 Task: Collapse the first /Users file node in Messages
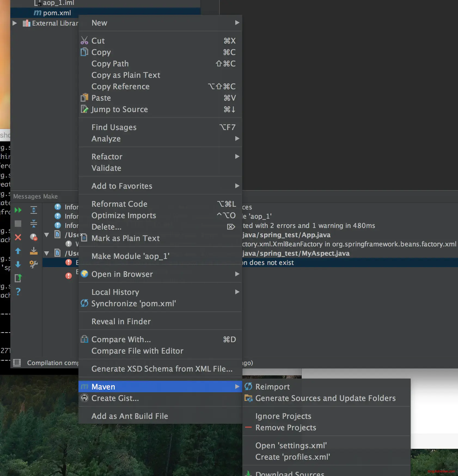(x=47, y=235)
